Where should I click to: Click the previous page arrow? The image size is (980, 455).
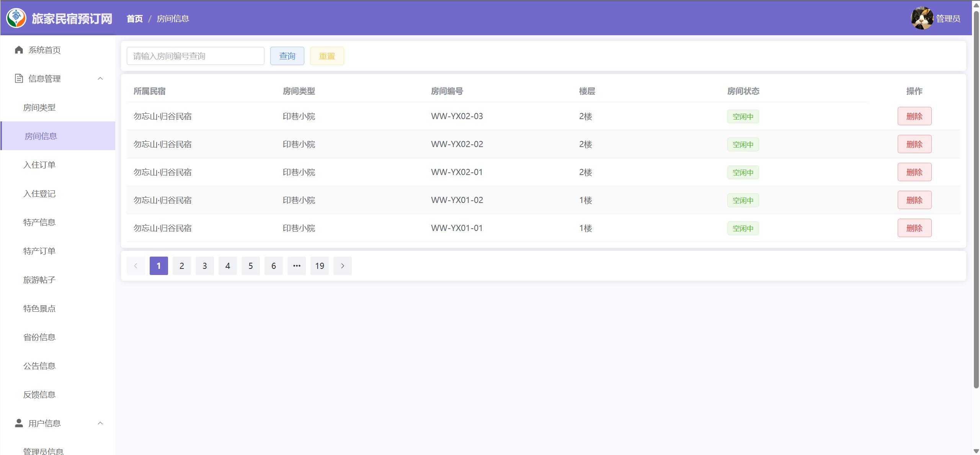pyautogui.click(x=136, y=266)
